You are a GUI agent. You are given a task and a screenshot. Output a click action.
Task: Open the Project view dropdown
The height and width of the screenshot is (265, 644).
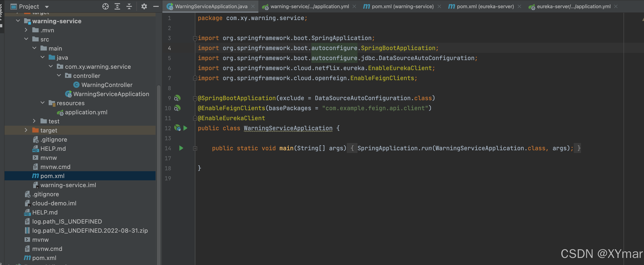click(47, 7)
